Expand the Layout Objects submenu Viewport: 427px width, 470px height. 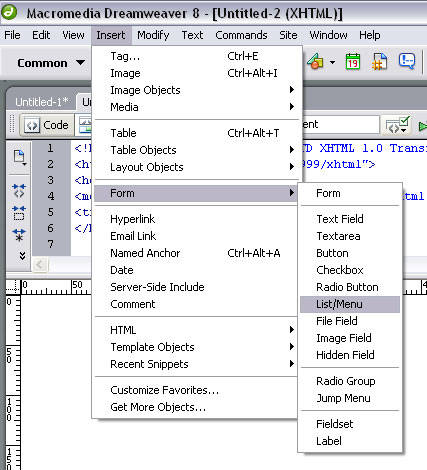pos(197,167)
